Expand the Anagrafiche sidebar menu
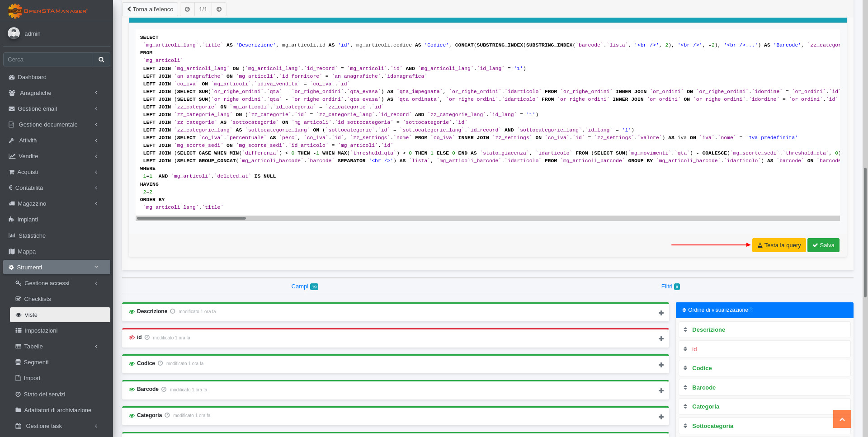This screenshot has height=437, width=868. pos(57,93)
